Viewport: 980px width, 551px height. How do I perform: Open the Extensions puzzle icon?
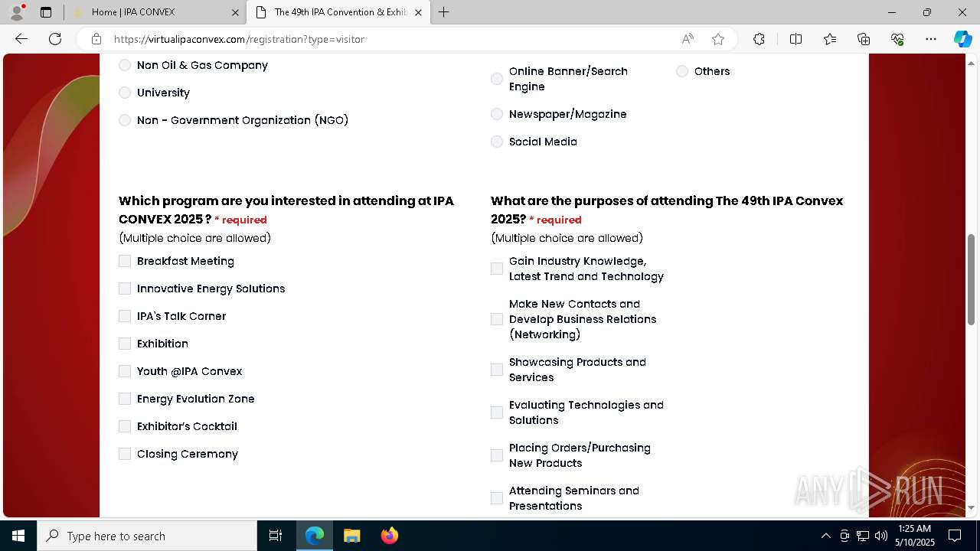759,39
